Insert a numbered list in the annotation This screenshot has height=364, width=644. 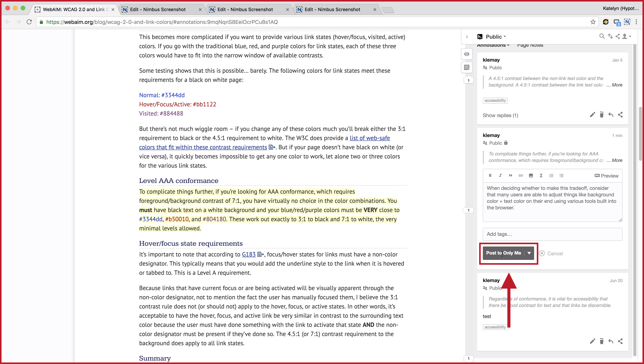click(x=551, y=175)
